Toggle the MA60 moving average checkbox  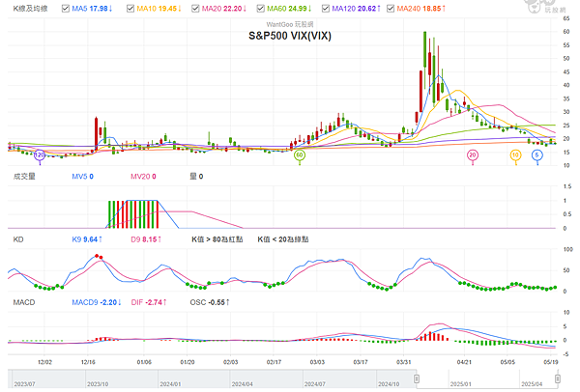tap(260, 8)
